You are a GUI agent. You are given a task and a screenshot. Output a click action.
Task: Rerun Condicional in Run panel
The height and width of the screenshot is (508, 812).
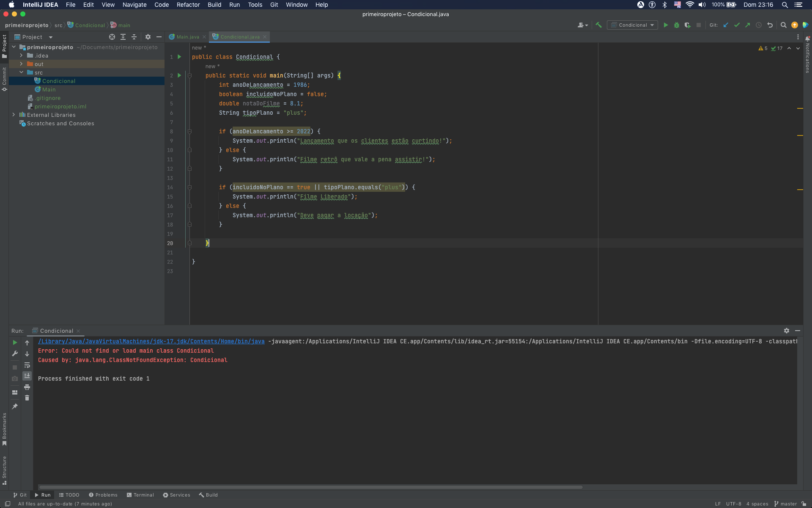pyautogui.click(x=15, y=342)
